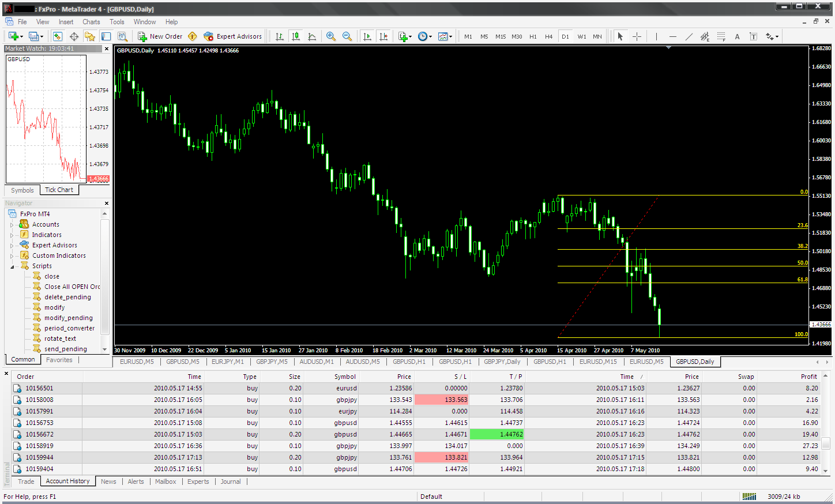The width and height of the screenshot is (835, 504).
Task: Toggle the chart auto scroll icon
Action: (x=367, y=36)
